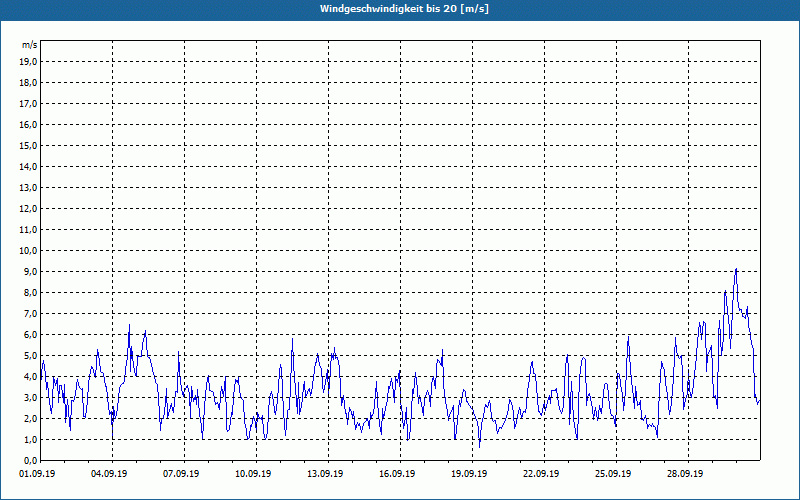Select the 5,0 y-axis label
The image size is (800, 500).
coord(31,356)
